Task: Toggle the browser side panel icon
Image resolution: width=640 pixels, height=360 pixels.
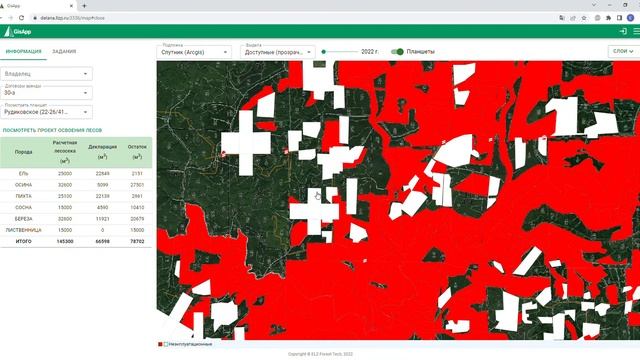Action: (619, 18)
